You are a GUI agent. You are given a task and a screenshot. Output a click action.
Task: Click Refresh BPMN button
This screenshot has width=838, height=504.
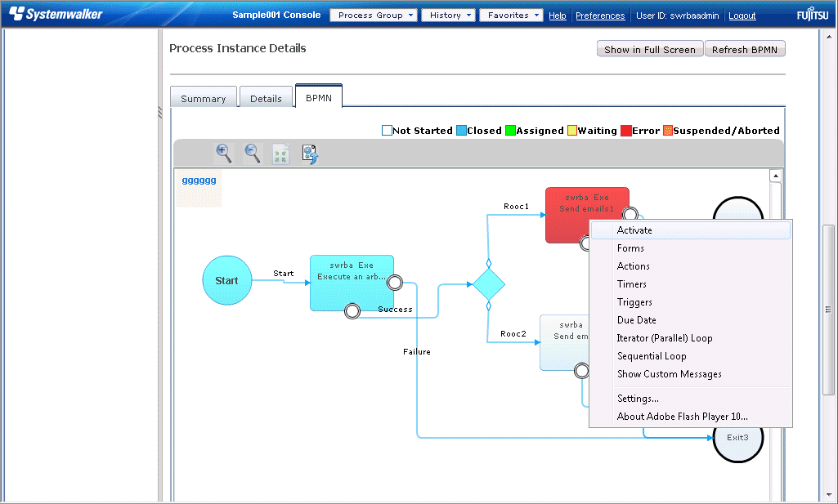tap(745, 49)
